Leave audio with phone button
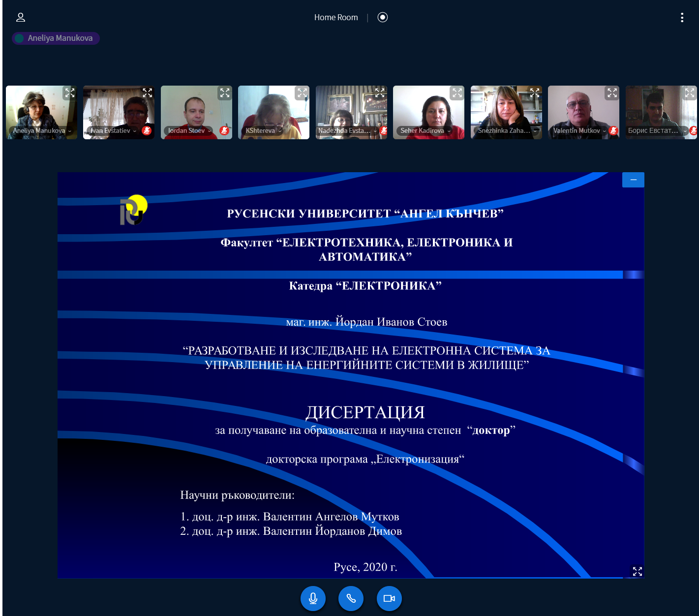The image size is (699, 616). [x=351, y=598]
